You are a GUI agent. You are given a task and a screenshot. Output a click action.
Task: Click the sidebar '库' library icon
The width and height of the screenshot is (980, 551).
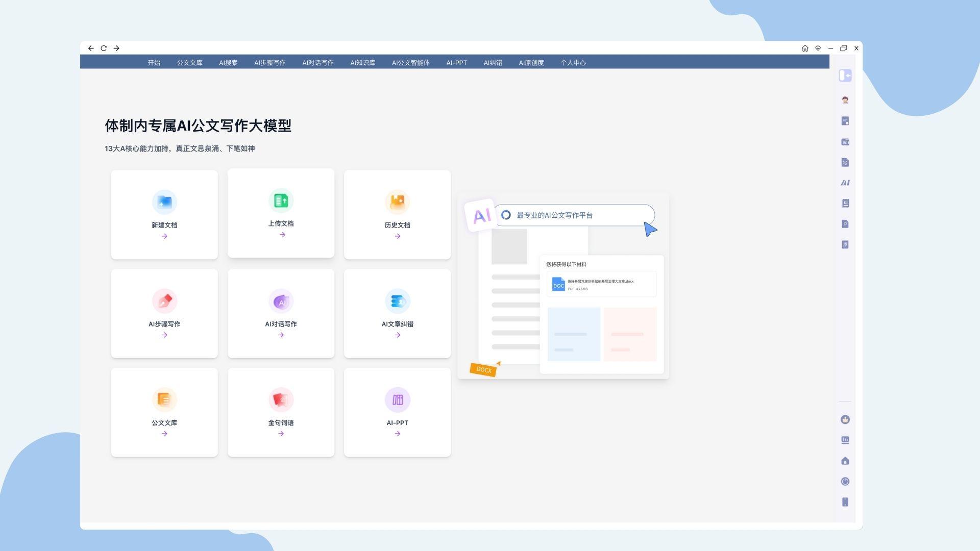point(845,142)
